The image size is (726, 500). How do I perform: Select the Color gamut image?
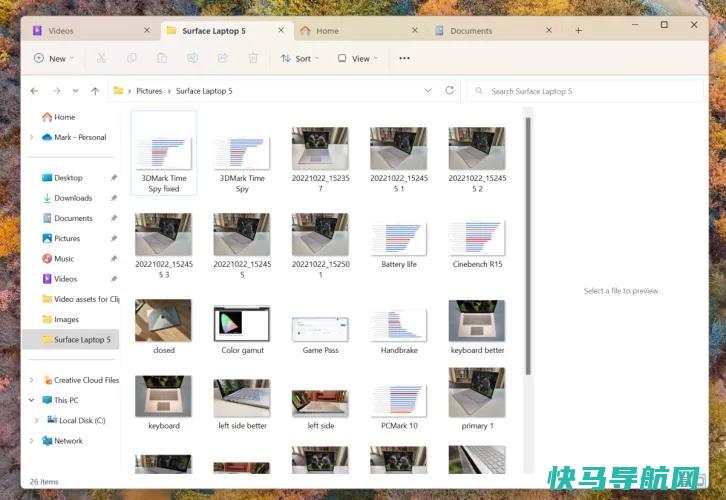pyautogui.click(x=242, y=329)
